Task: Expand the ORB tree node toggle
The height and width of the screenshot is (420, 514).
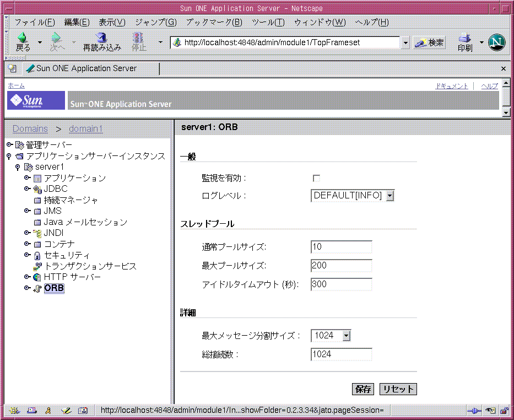Action: click(27, 288)
